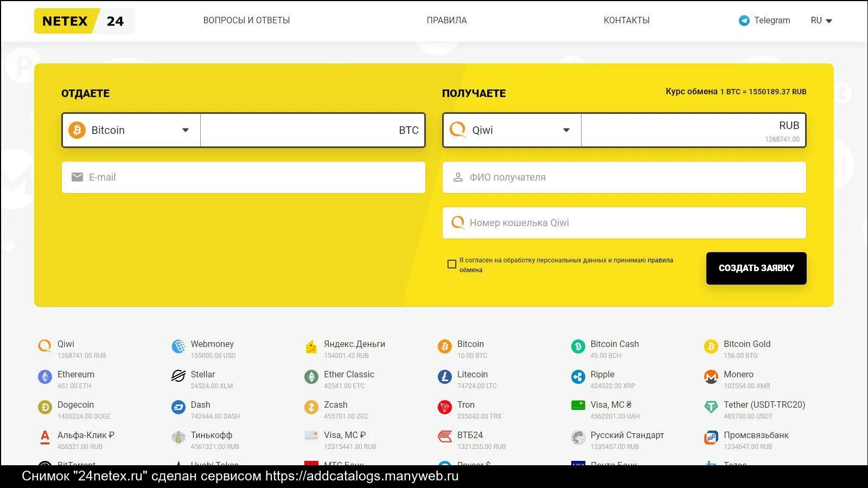
Task: Select ВТБ24 icon
Action: (445, 436)
